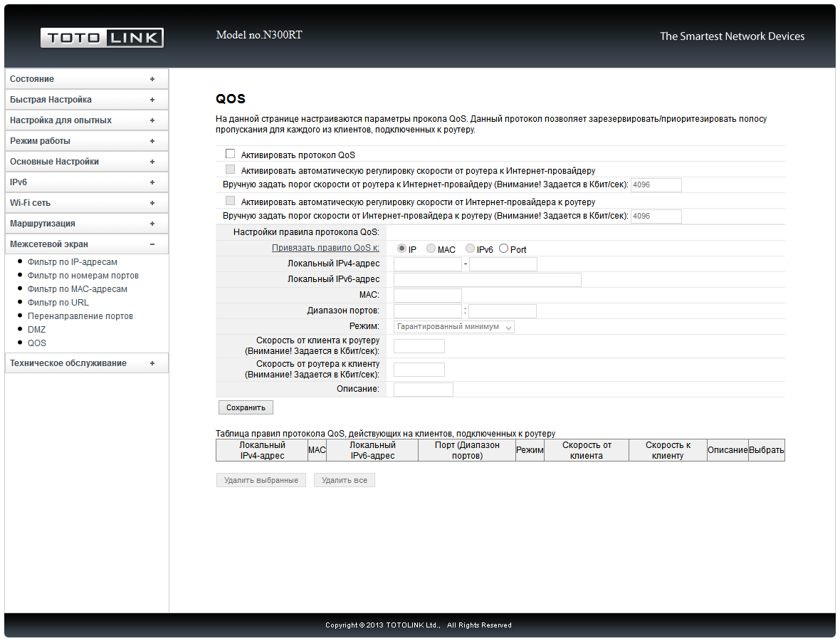Click Скорость от клиента column header
840x641 pixels.
point(587,450)
